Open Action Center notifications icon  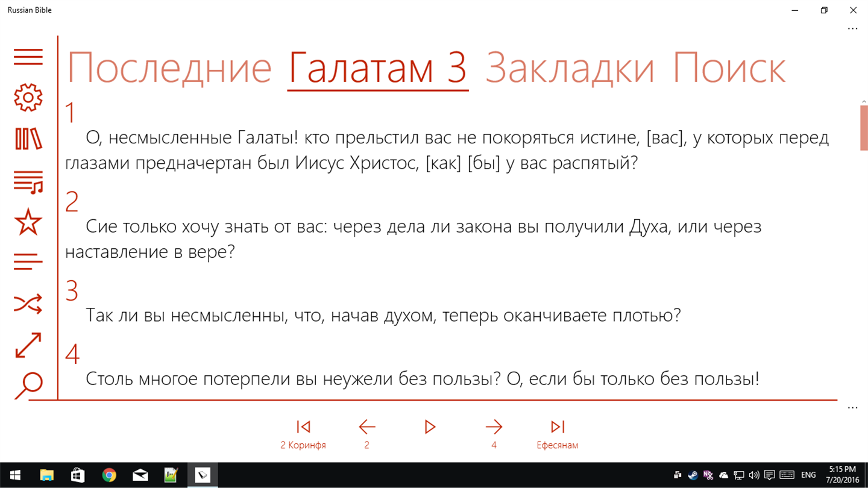point(769,475)
